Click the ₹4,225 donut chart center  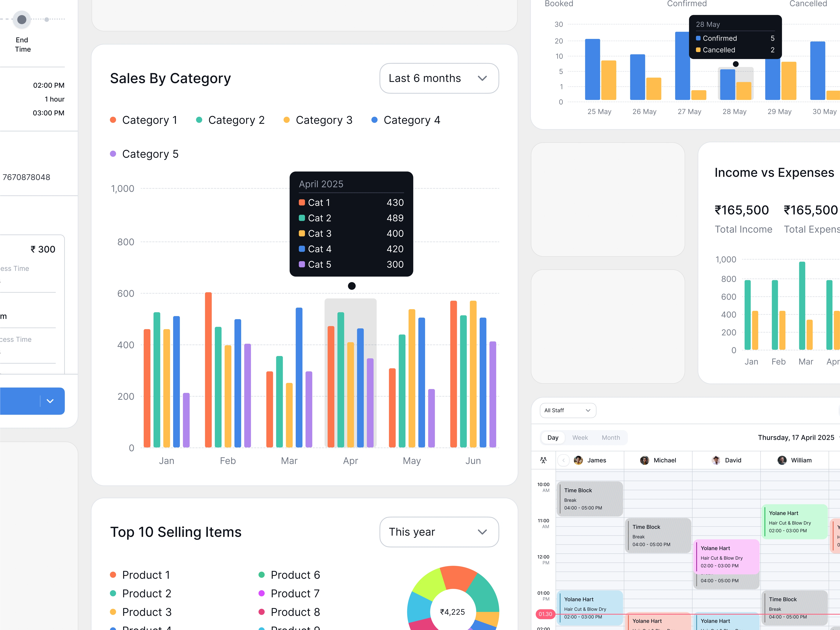pyautogui.click(x=452, y=612)
